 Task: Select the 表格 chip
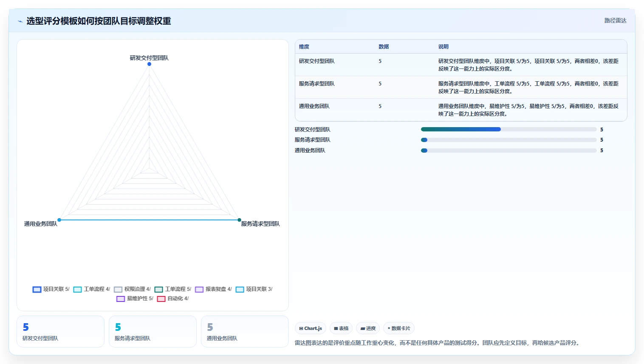point(341,328)
